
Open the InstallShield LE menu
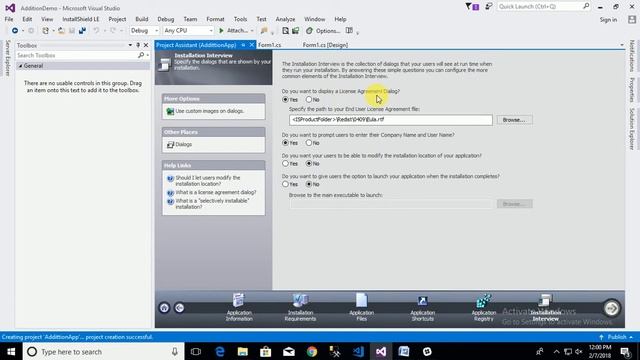click(80, 19)
